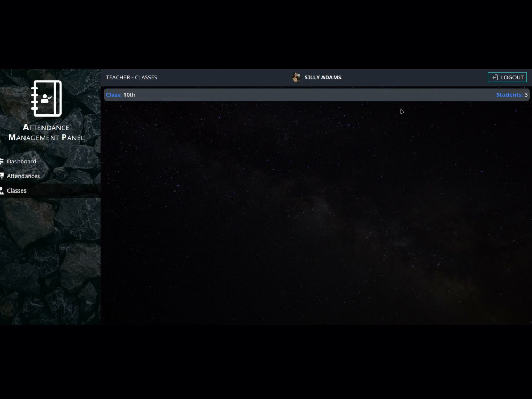Open the Attendances sidebar item
532x399 pixels.
click(50, 176)
